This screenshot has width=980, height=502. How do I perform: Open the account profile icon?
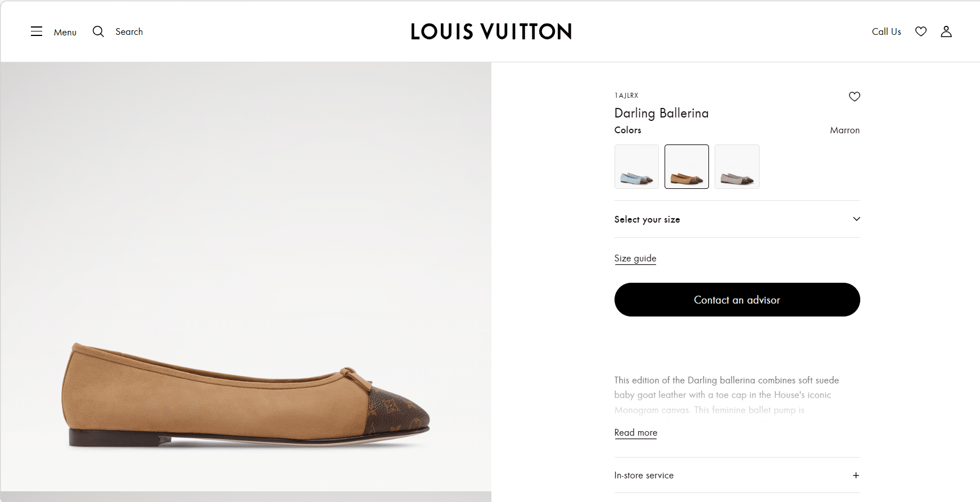coord(946,31)
